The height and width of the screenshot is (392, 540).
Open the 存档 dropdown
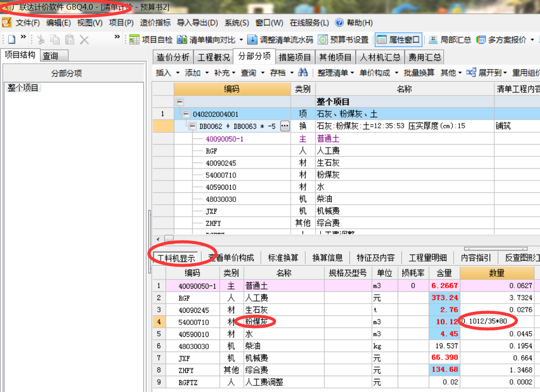click(292, 73)
